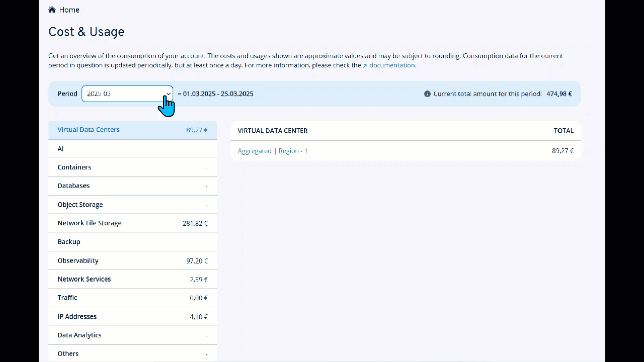Select the Databases category
This screenshot has width=644, height=362.
click(73, 186)
